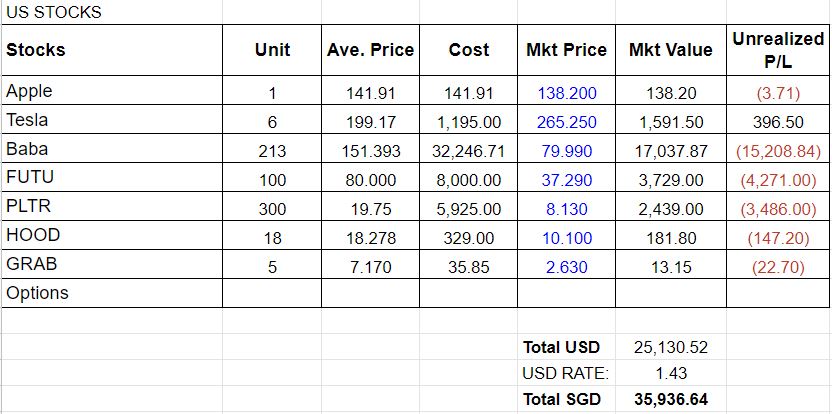The image size is (832, 414).
Task: Select the Ave. Price header cell
Action: tap(370, 50)
